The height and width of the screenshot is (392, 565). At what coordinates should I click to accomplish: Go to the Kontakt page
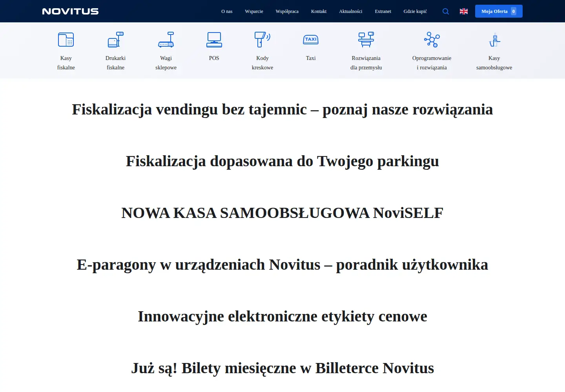[319, 11]
